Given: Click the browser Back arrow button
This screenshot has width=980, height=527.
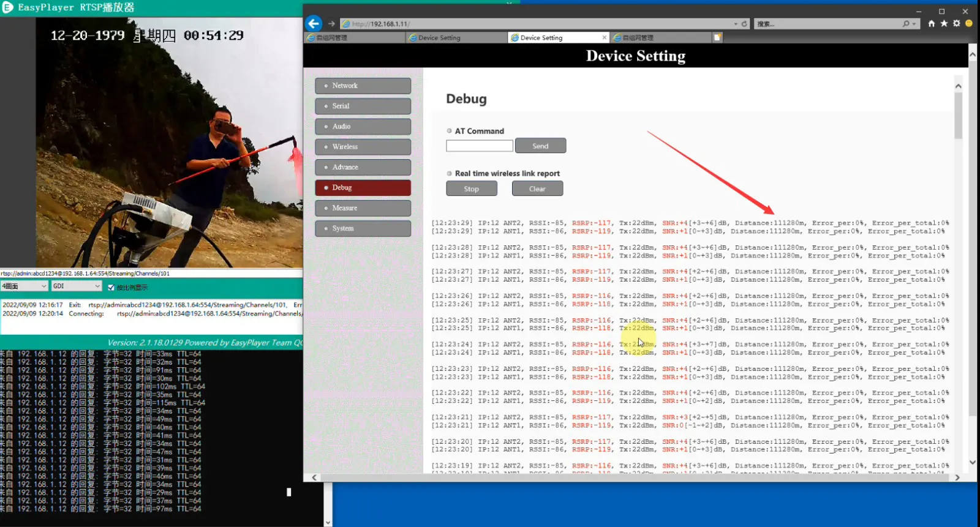Looking at the screenshot, I should tap(314, 24).
